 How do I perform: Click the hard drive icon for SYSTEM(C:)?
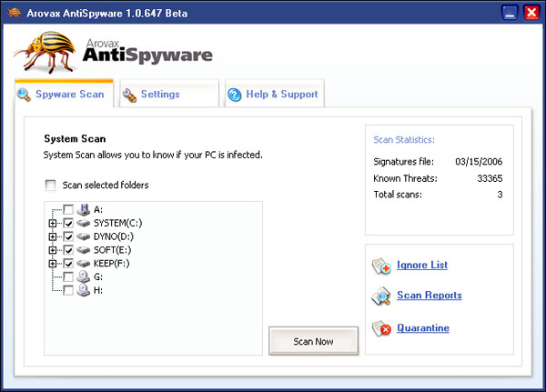pos(83,223)
